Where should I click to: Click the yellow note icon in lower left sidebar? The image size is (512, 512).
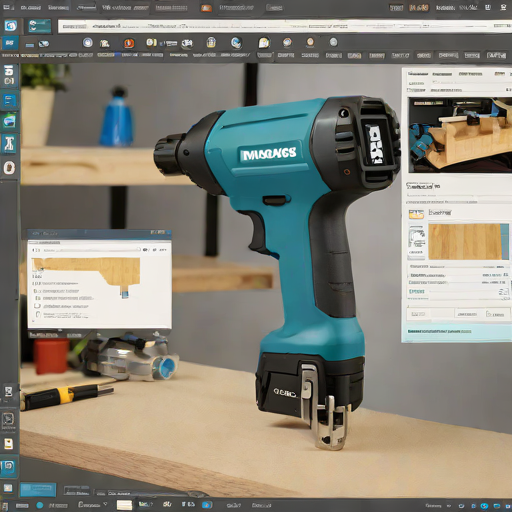[x=8, y=444]
